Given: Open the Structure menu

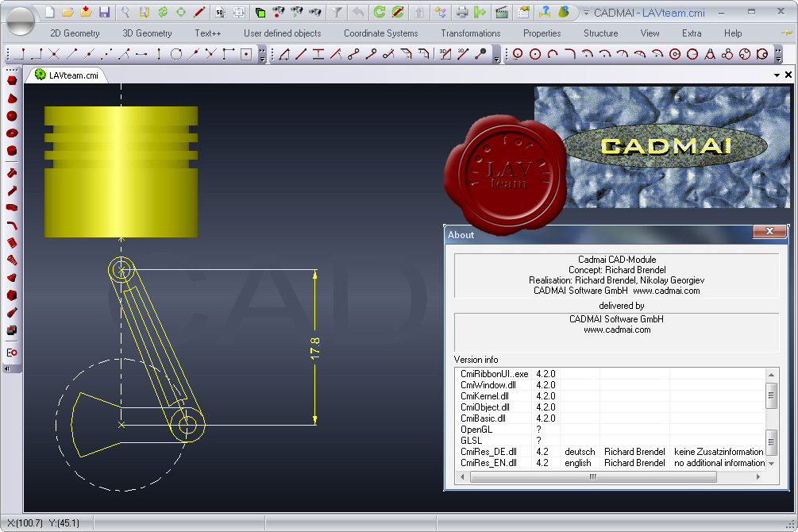Looking at the screenshot, I should coord(600,33).
